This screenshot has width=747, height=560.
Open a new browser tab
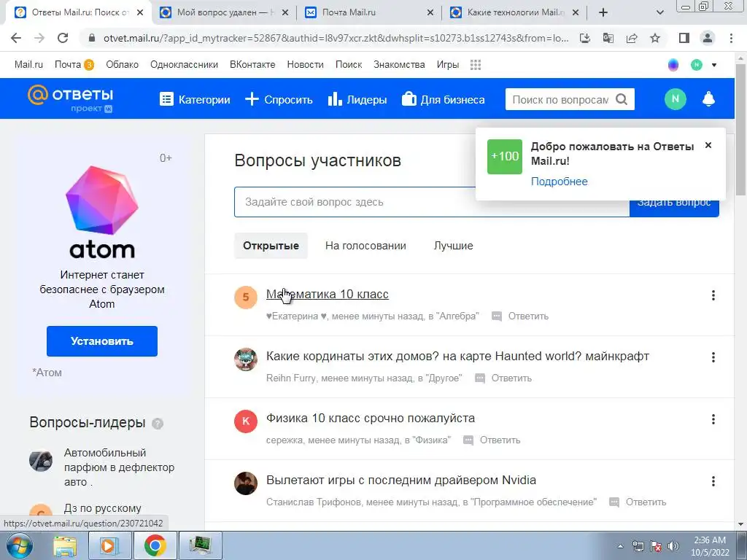click(x=603, y=12)
